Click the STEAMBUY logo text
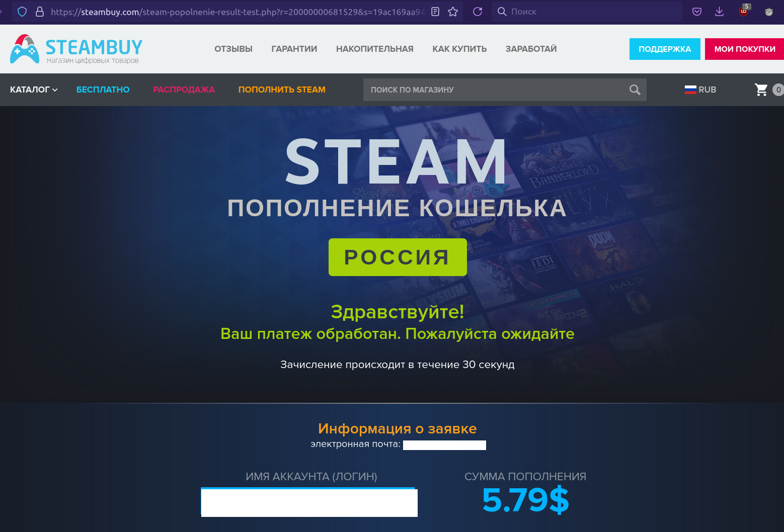The height and width of the screenshot is (532, 784). click(94, 47)
